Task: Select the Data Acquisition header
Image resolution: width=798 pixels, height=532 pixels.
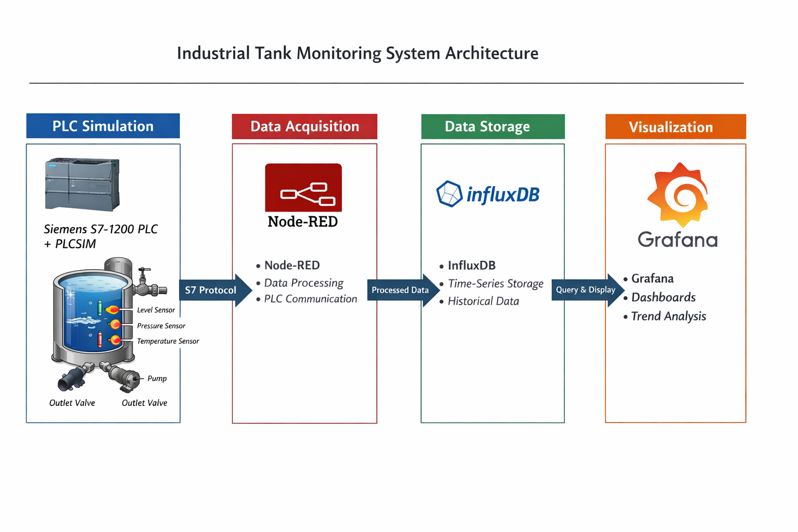Action: tap(304, 126)
